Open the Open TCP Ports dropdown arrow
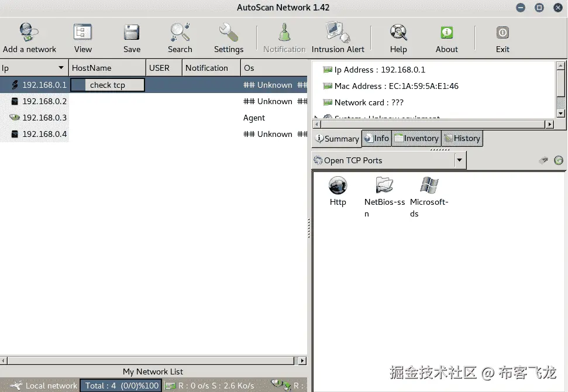Viewport: 568px width, 392px height. pyautogui.click(x=459, y=160)
